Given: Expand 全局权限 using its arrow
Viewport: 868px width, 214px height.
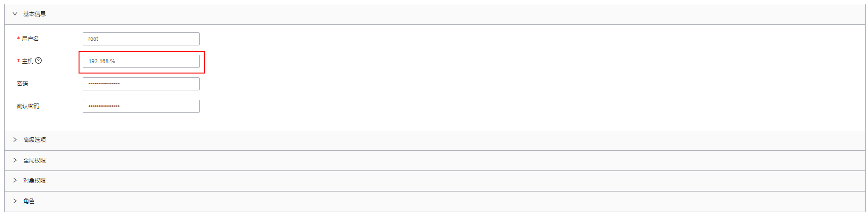Looking at the screenshot, I should 15,160.
